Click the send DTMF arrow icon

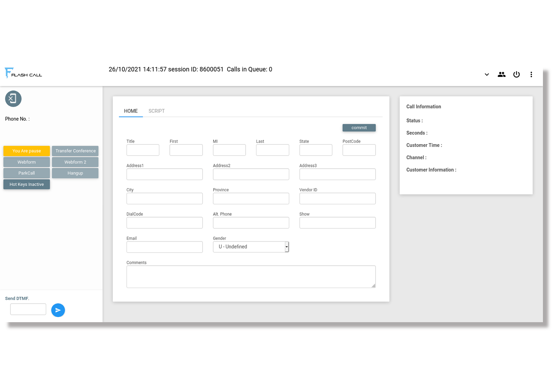point(58,310)
